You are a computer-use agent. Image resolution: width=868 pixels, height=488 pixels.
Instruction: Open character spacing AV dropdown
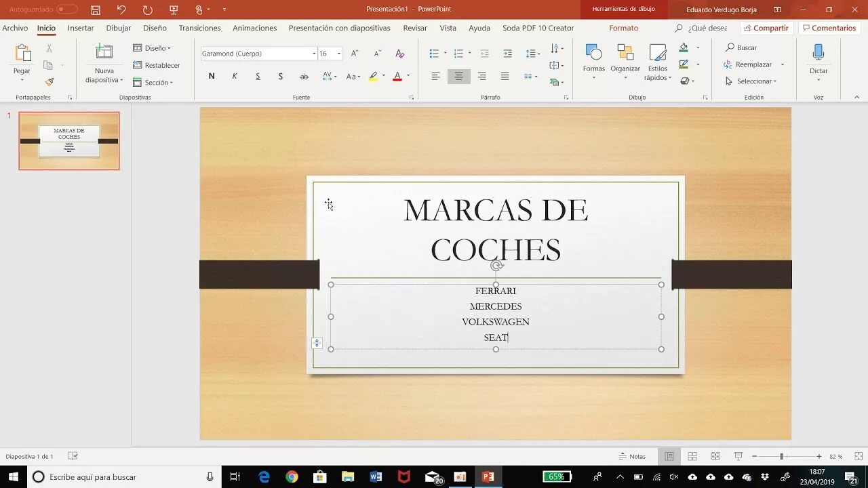pyautogui.click(x=330, y=77)
